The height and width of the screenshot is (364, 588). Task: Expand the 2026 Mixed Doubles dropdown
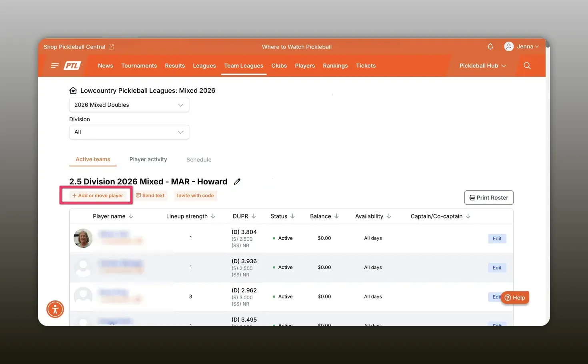[x=129, y=105]
